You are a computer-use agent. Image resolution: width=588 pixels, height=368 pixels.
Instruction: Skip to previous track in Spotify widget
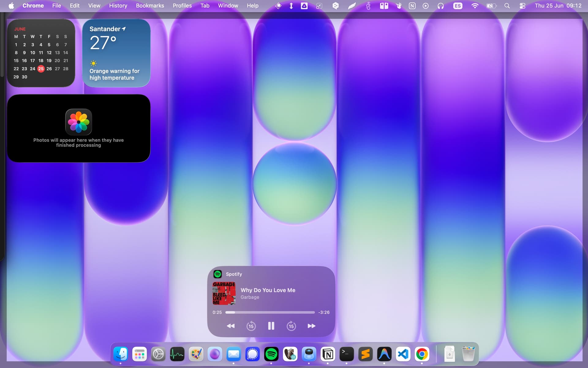click(x=231, y=326)
